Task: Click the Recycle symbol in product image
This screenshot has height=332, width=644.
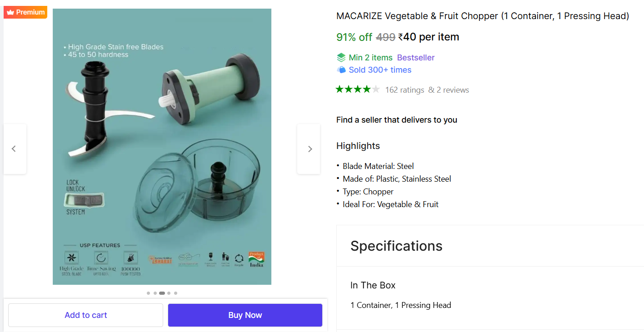Action: click(239, 259)
